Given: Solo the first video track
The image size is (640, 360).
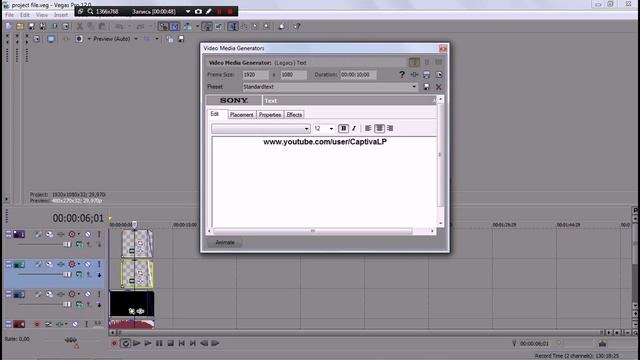Looking at the screenshot, I should click(x=99, y=234).
